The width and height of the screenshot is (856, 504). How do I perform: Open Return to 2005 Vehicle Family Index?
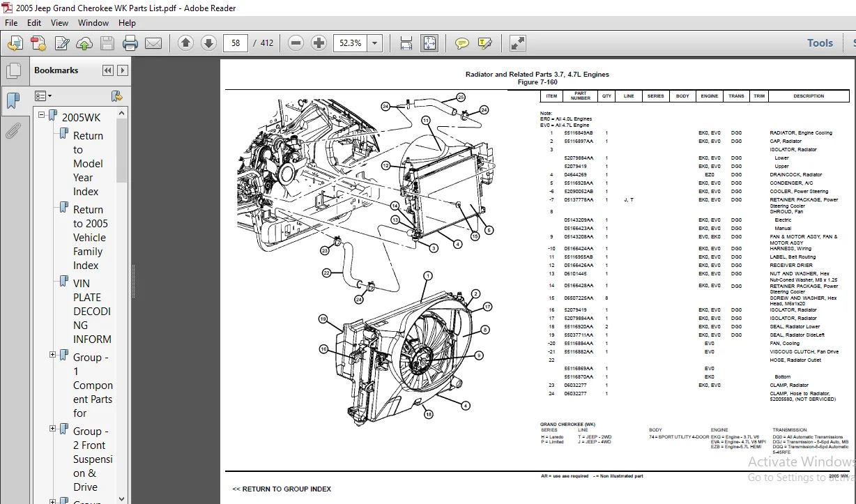pyautogui.click(x=91, y=237)
